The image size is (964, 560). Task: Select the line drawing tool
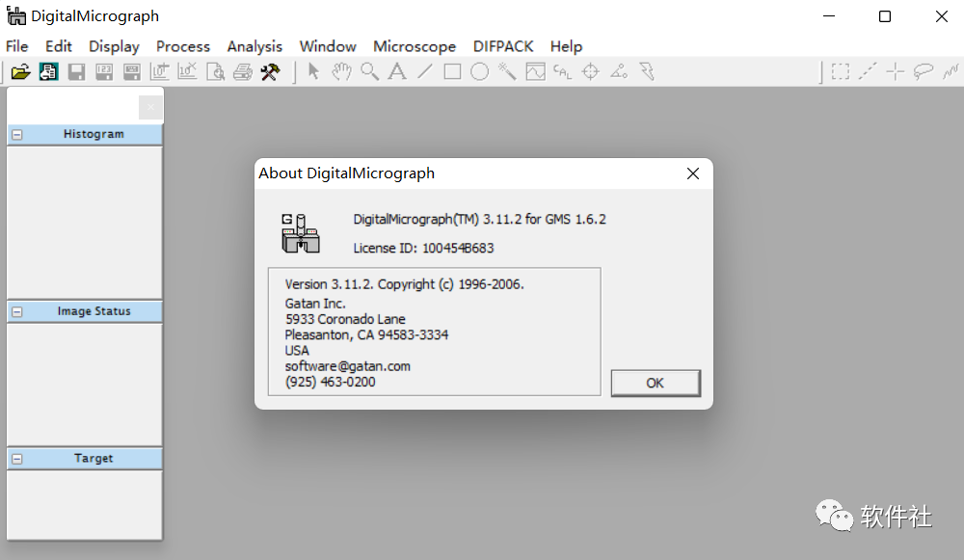(425, 72)
